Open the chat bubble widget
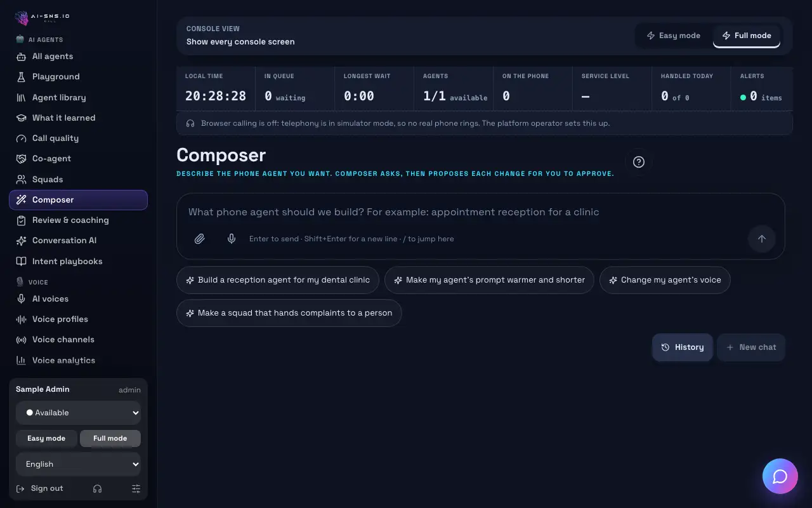Viewport: 812px width, 508px height. point(780,476)
